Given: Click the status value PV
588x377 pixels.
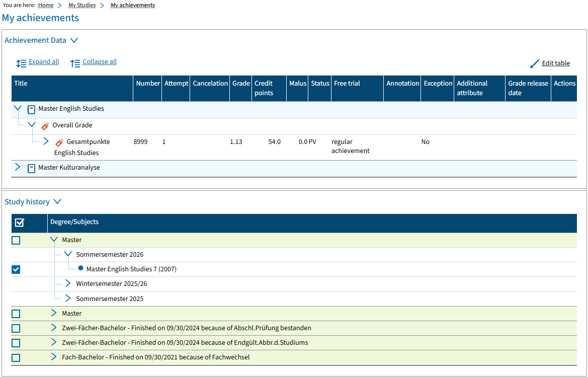Looking at the screenshot, I should [x=312, y=142].
